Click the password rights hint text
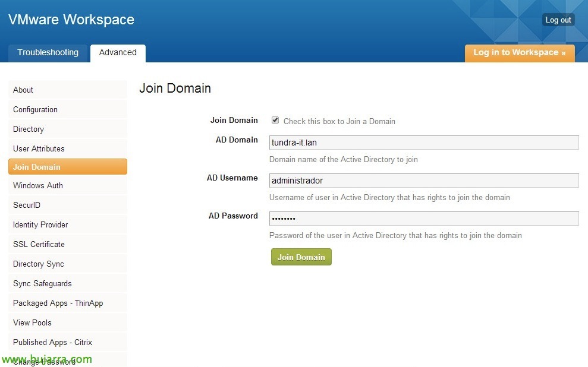 click(x=395, y=236)
